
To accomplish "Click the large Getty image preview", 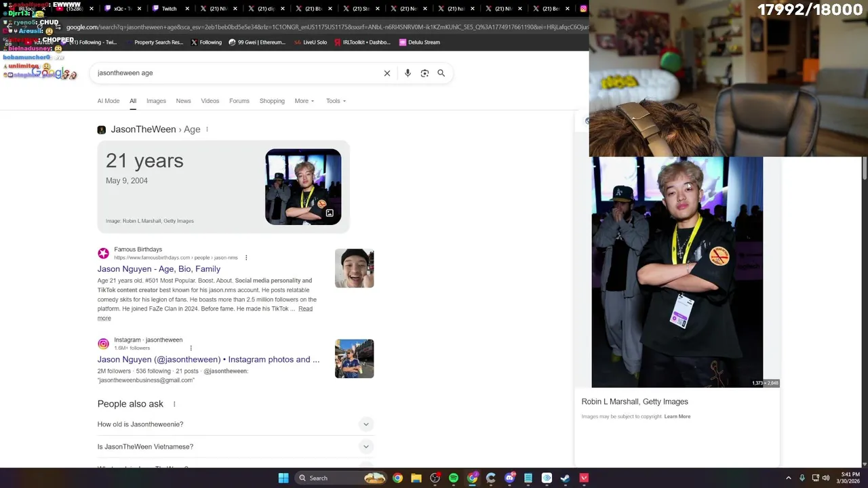I will [677, 272].
